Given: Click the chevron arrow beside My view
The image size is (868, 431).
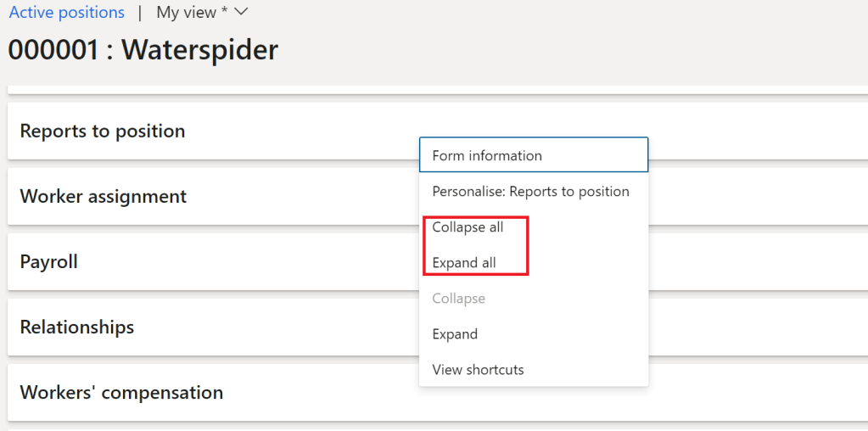Looking at the screenshot, I should coord(240,13).
